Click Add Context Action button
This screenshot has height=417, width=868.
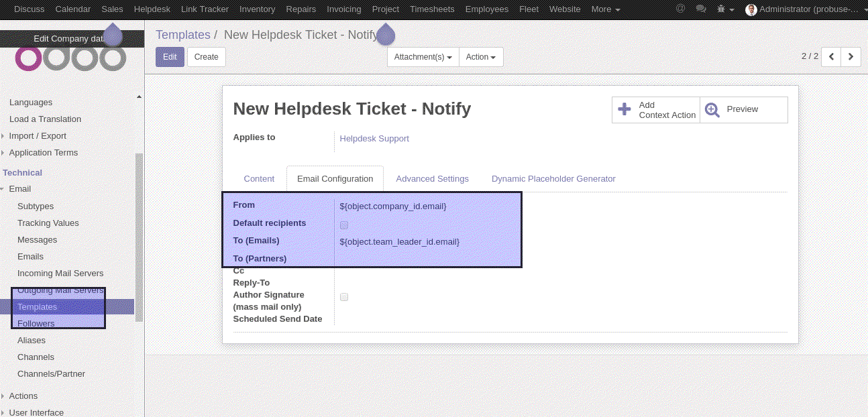pyautogui.click(x=655, y=110)
